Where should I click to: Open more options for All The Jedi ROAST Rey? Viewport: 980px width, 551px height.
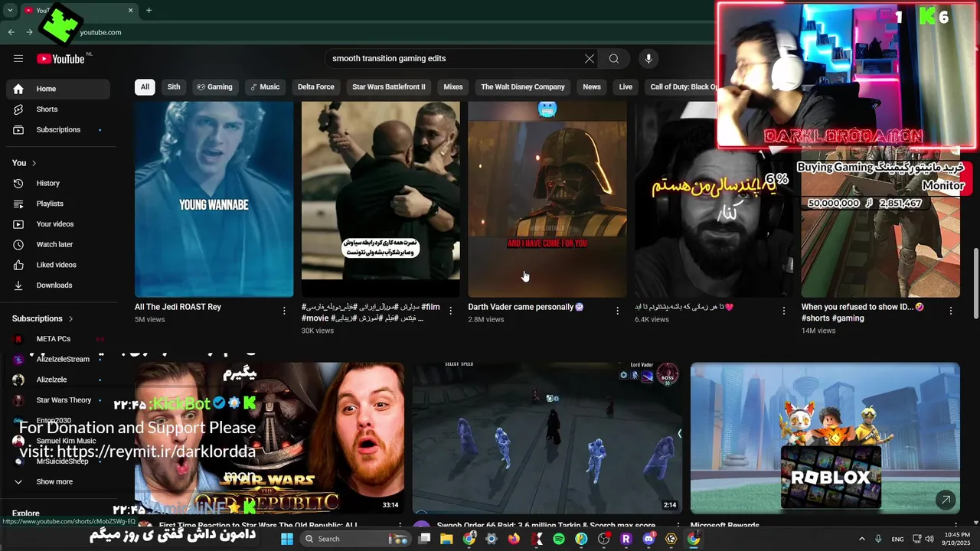(284, 311)
